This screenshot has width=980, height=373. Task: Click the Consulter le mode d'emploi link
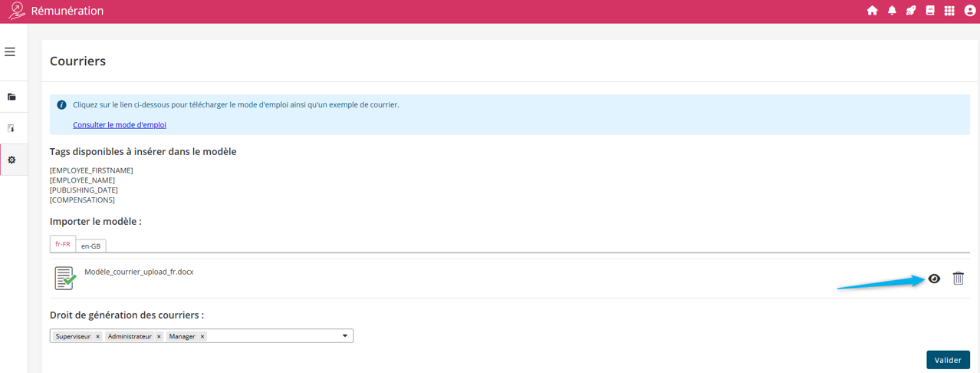pos(120,124)
